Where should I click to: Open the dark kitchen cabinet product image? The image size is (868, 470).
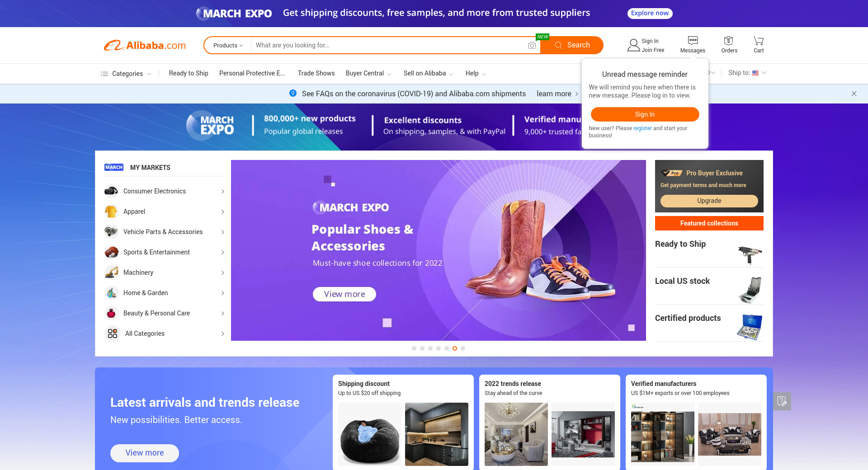tap(437, 434)
